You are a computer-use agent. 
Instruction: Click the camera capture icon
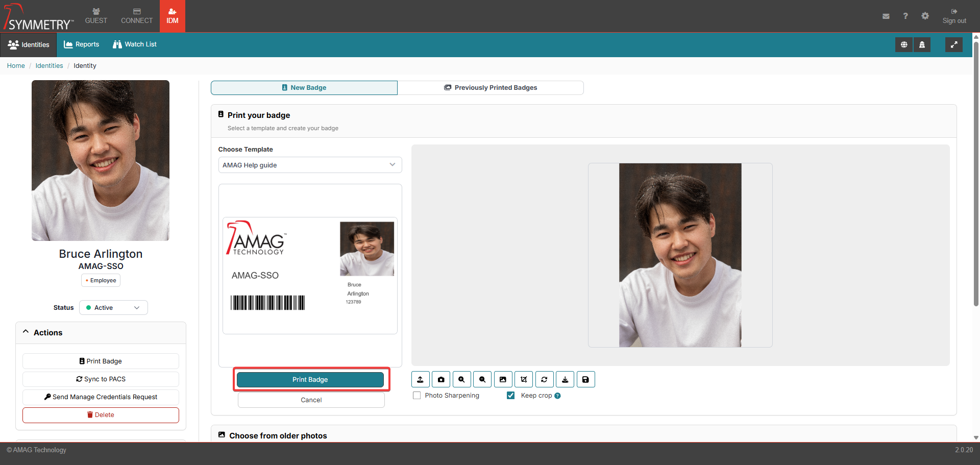441,379
